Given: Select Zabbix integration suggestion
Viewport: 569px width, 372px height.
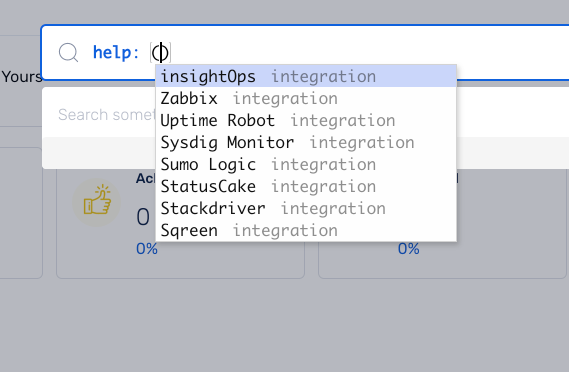Looking at the screenshot, I should point(306,98).
